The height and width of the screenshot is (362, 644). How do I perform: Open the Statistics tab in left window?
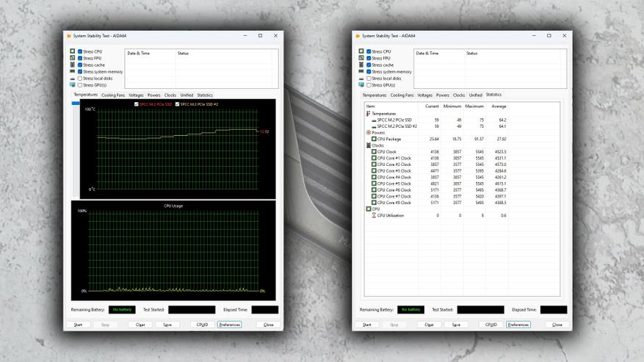coord(205,95)
